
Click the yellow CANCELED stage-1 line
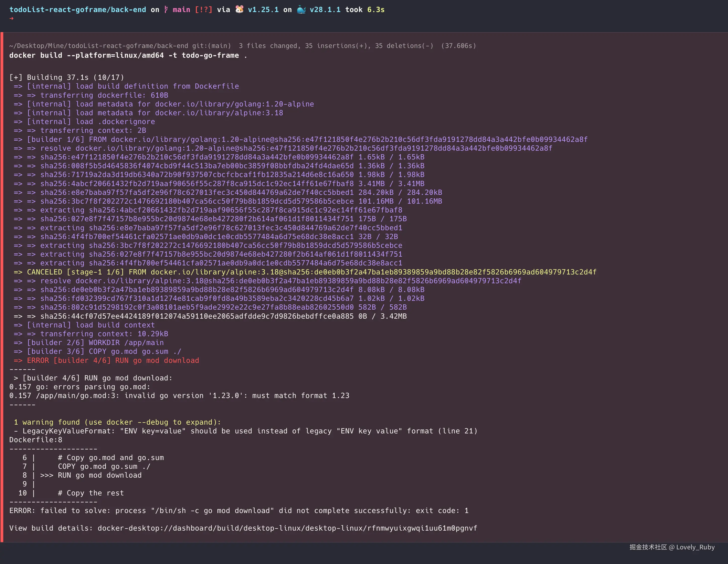click(x=305, y=272)
